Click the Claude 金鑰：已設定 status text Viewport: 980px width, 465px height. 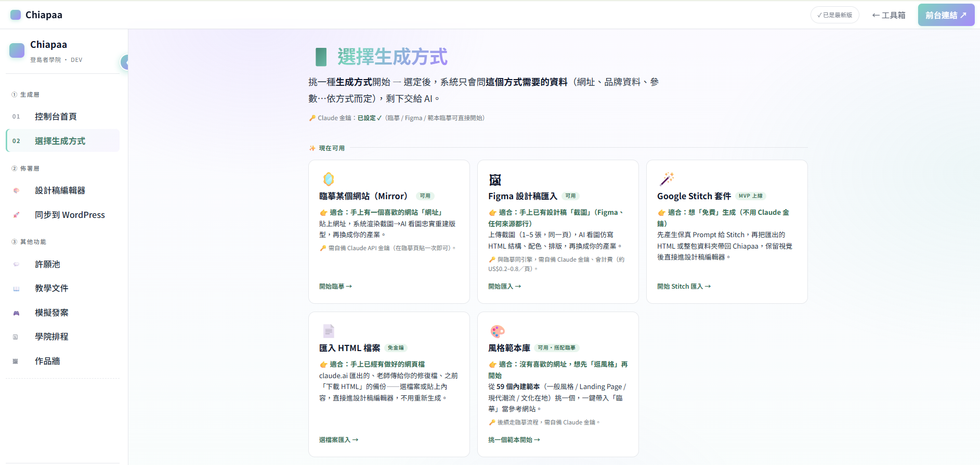(350, 118)
